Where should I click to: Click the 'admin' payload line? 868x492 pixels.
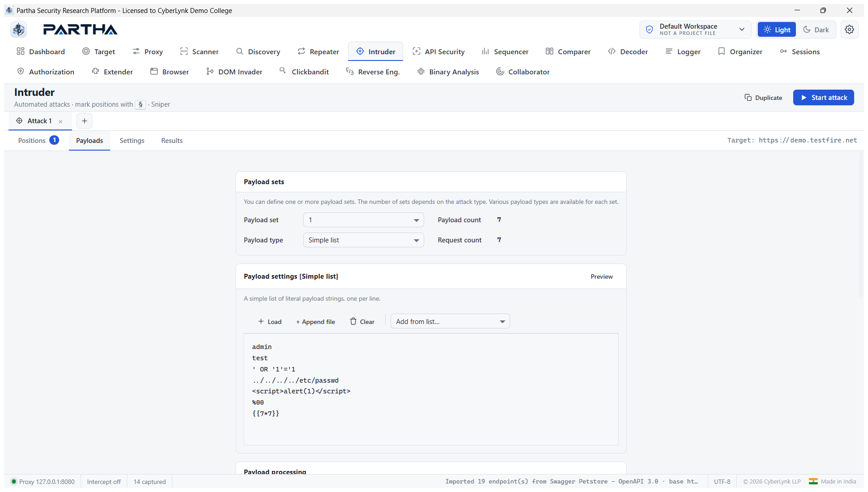262,347
